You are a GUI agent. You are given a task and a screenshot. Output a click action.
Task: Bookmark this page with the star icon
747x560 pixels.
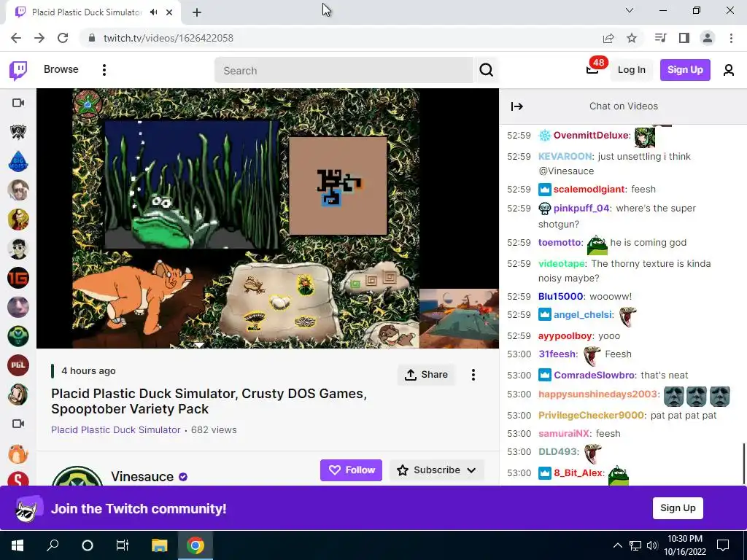(x=632, y=38)
